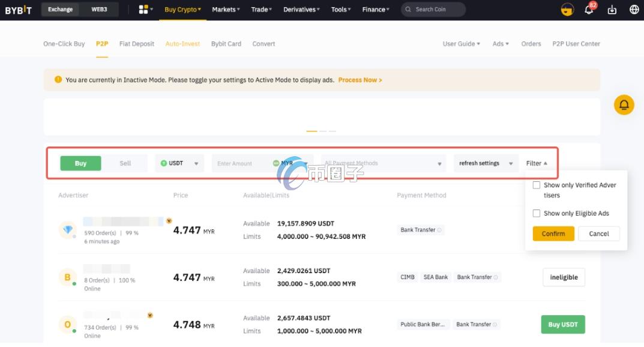The width and height of the screenshot is (644, 347).
Task: Open the language globe icon
Action: tap(634, 10)
